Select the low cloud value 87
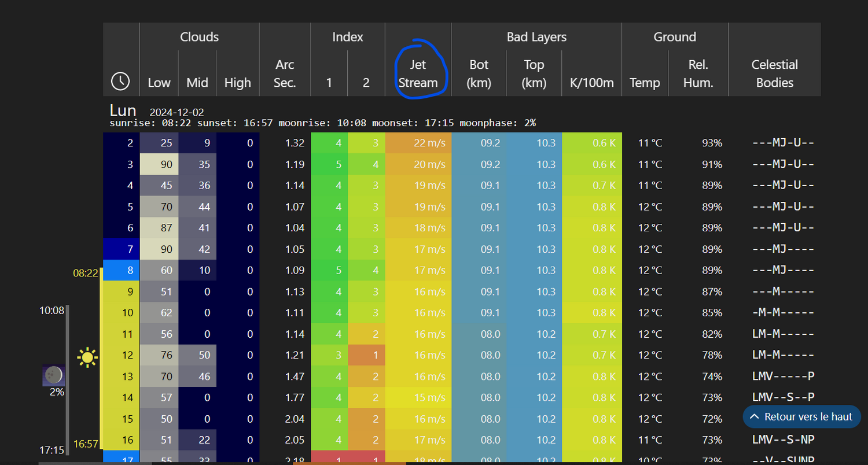 click(x=159, y=228)
